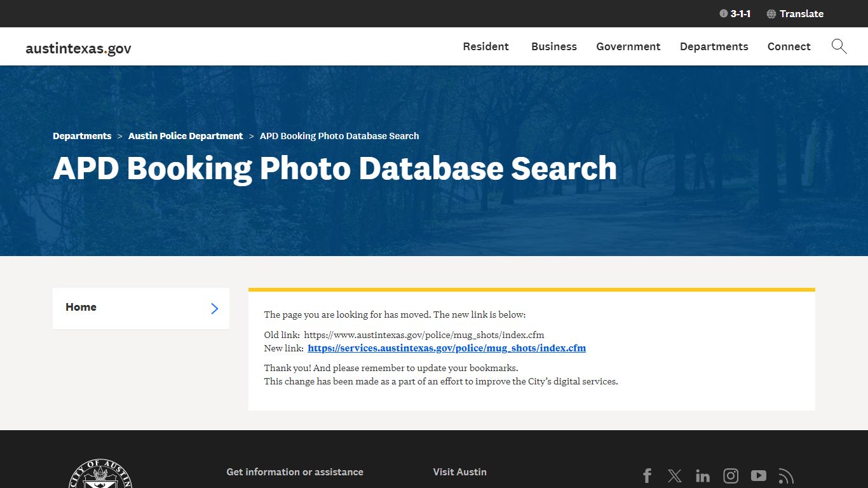The width and height of the screenshot is (868, 488).
Task: Click the 'APD Booking Photo Database Search' heading
Action: 335,168
